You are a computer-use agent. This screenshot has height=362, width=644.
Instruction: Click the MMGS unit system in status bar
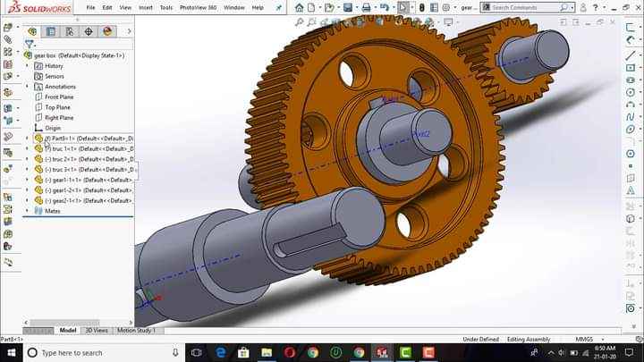(x=583, y=340)
